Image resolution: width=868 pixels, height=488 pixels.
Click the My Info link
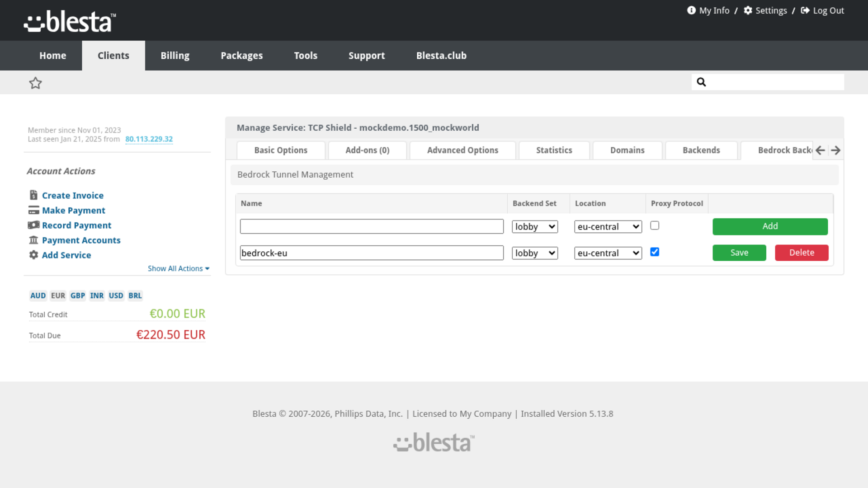714,10
